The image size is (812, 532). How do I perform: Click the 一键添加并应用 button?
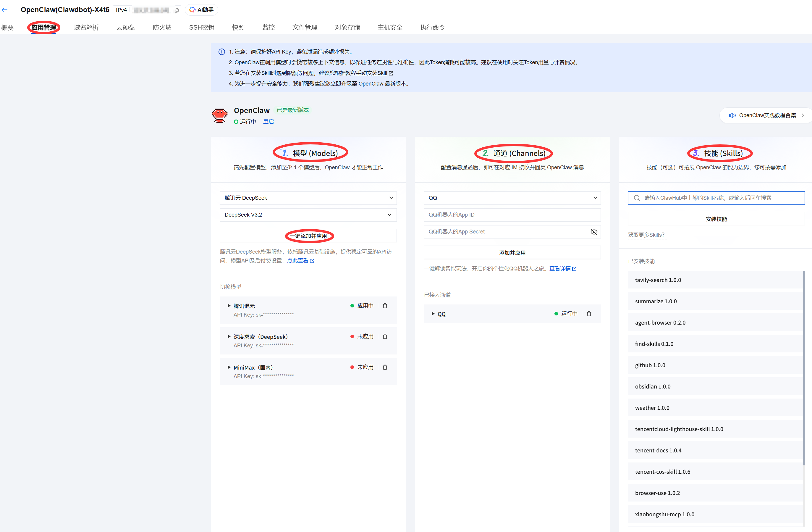tap(308, 236)
